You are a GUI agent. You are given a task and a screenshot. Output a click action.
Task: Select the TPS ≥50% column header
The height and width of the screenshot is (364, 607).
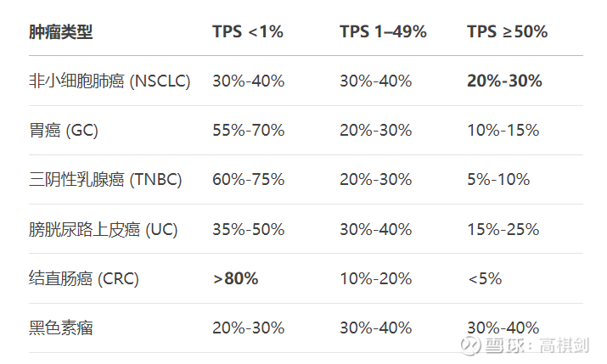(508, 31)
